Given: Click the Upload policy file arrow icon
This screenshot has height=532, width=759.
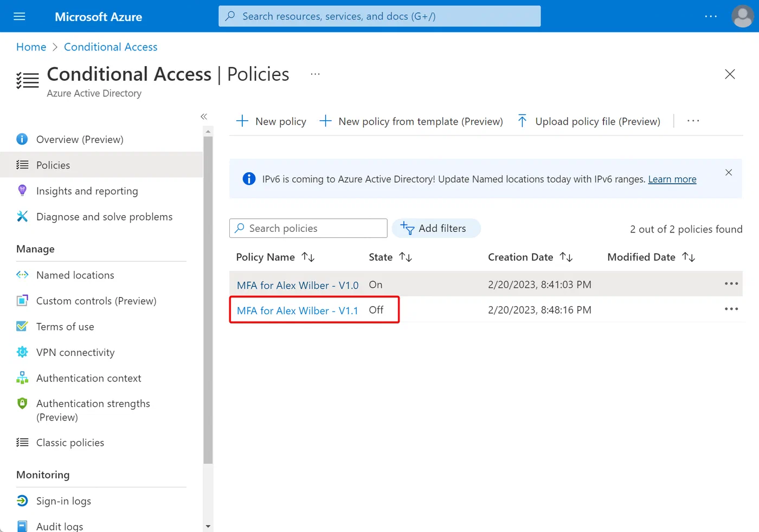Looking at the screenshot, I should (522, 121).
